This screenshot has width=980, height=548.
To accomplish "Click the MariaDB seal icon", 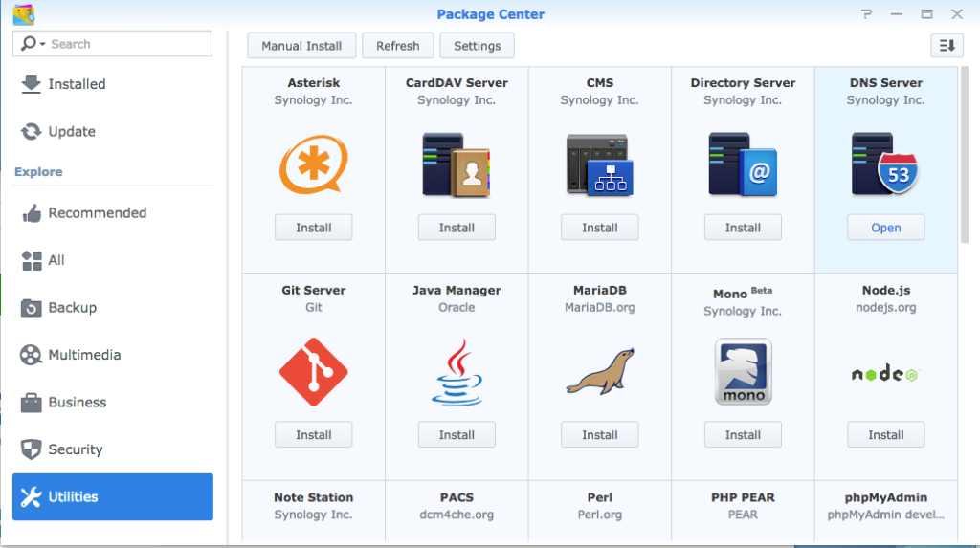I will point(600,371).
